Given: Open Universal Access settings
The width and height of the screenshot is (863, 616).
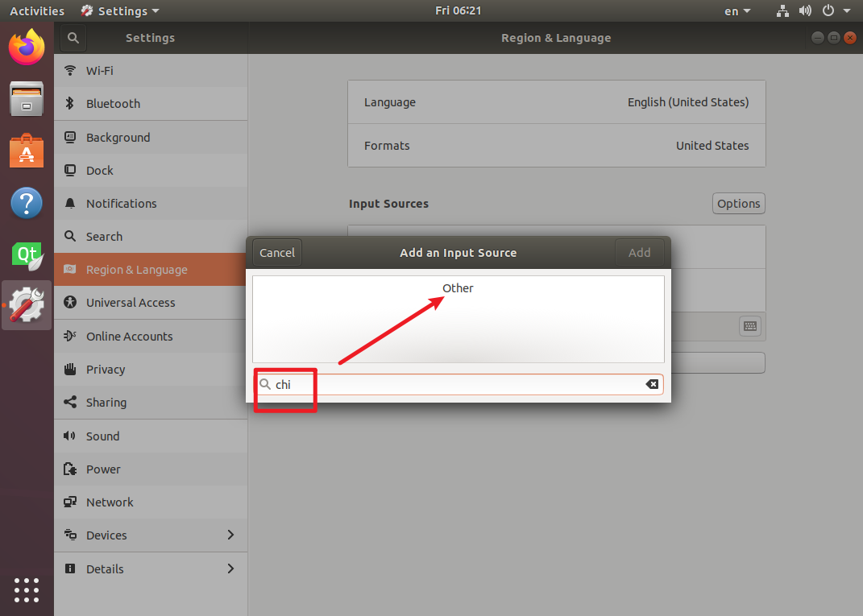Looking at the screenshot, I should [x=151, y=303].
